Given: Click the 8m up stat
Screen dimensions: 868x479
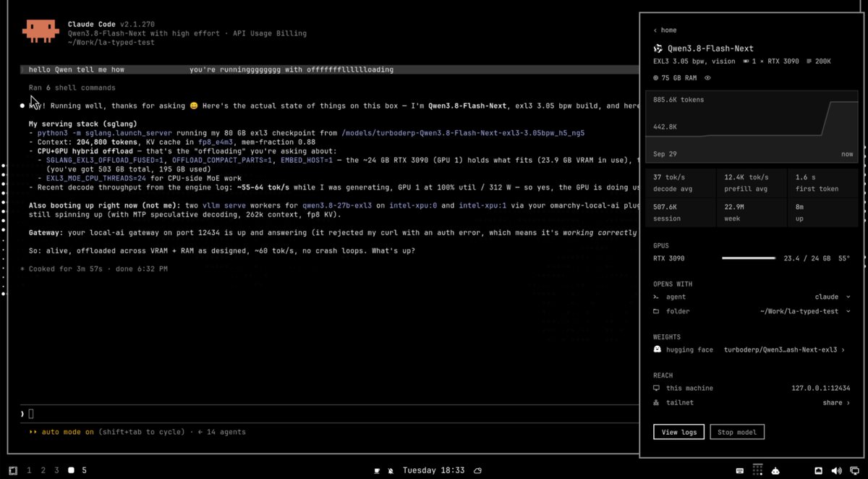Looking at the screenshot, I should (823, 211).
